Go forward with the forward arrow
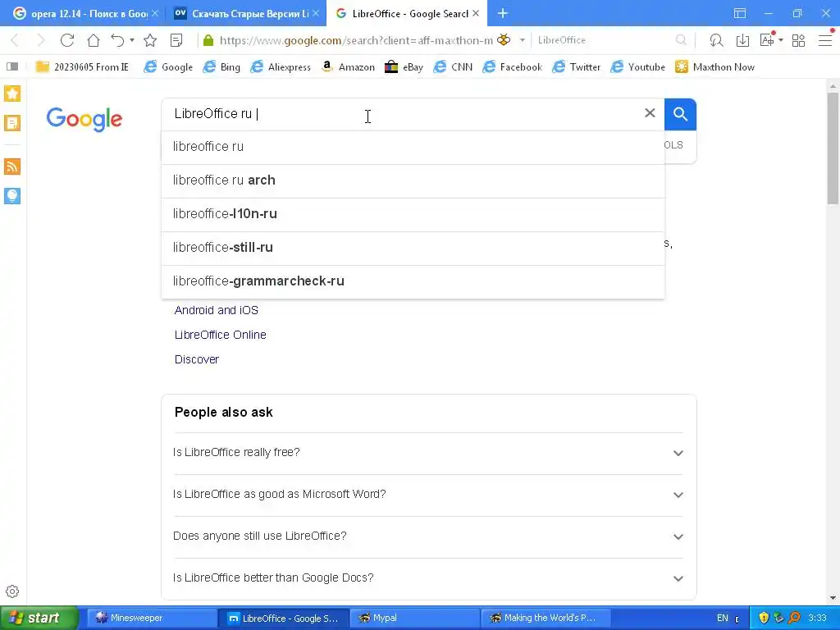 click(x=41, y=40)
